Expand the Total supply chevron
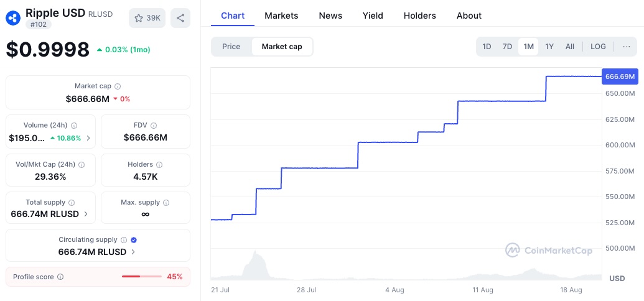644x301 pixels. [86, 214]
